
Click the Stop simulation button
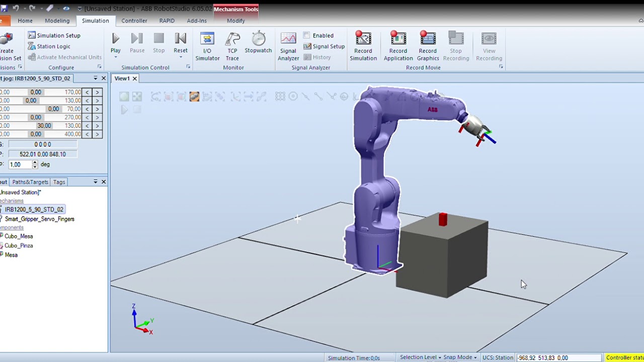158,42
